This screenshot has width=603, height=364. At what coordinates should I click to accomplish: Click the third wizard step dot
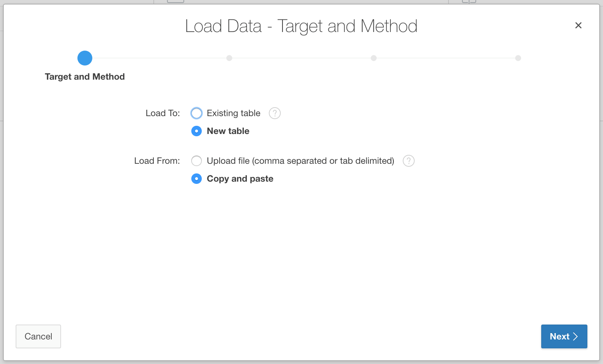click(x=374, y=58)
